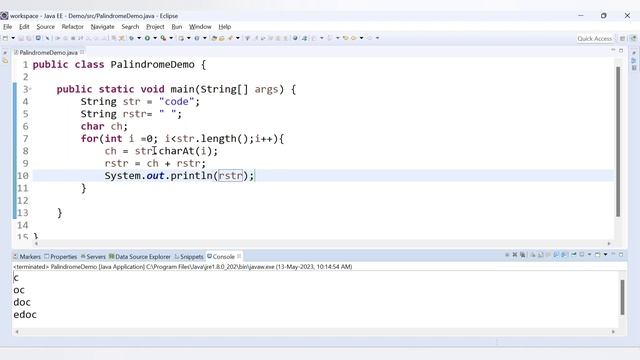
Task: Open the Run button dropdown arrow
Action: (155, 38)
